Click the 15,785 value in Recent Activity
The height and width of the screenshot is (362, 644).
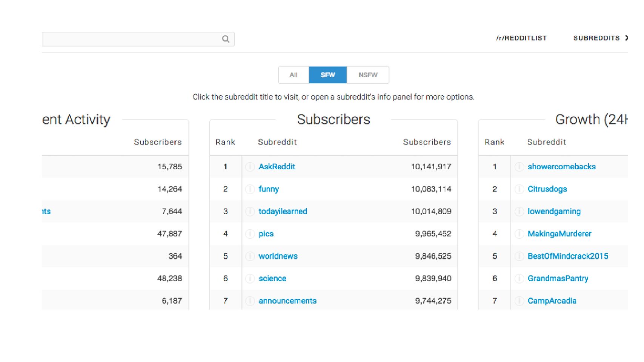tap(170, 167)
